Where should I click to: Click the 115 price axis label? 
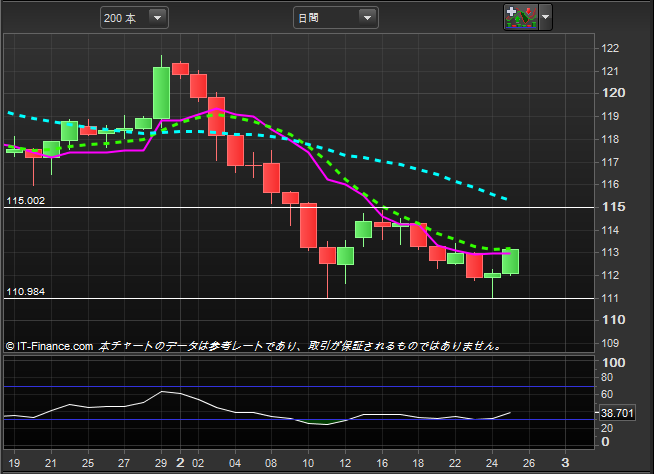614,207
